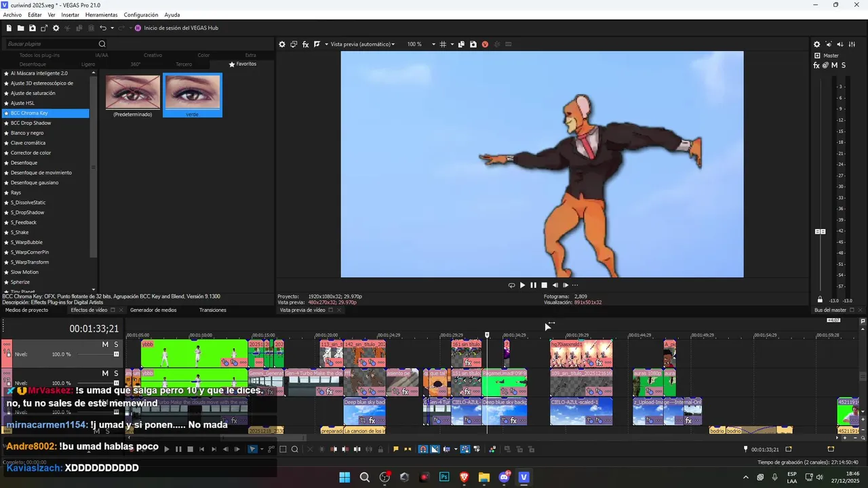Mute the first video track
Screen dimensions: 868x488
(x=105, y=344)
